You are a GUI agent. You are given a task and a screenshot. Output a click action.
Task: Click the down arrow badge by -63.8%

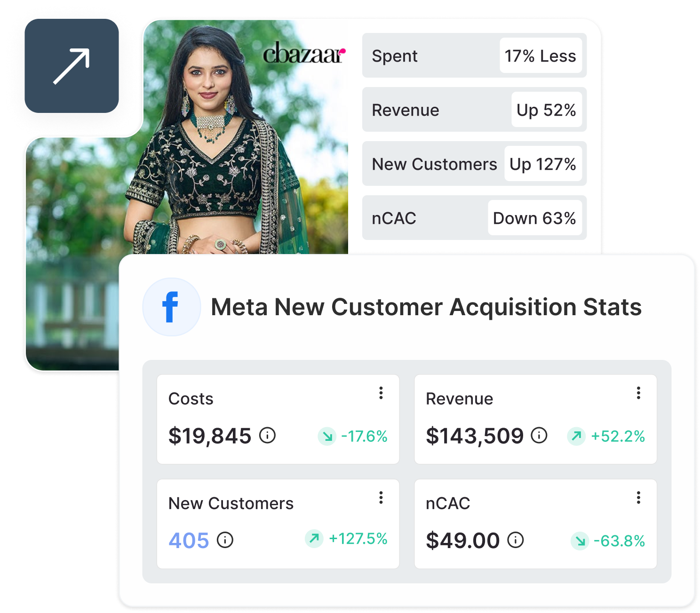(x=580, y=541)
